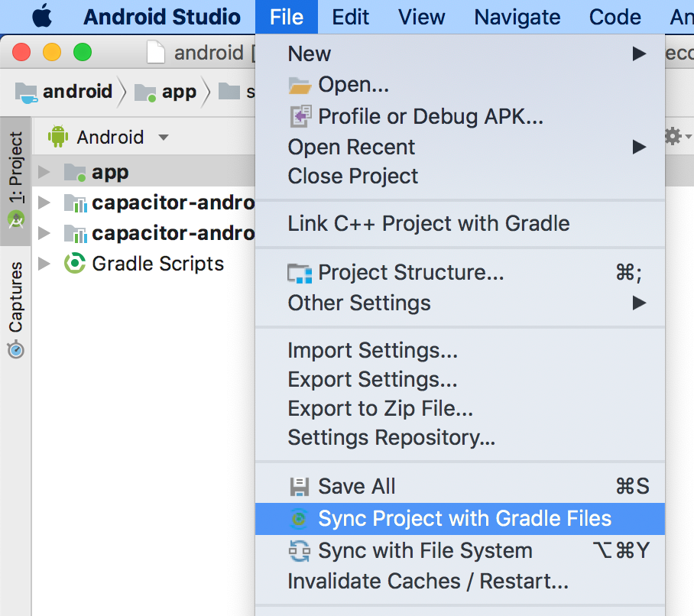694x616 pixels.
Task: Expand the app node in project tree
Action: (44, 172)
